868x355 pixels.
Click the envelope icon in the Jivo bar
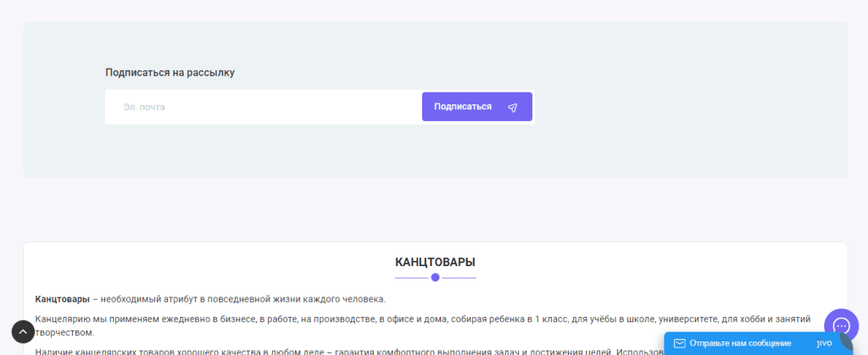pyautogui.click(x=679, y=343)
